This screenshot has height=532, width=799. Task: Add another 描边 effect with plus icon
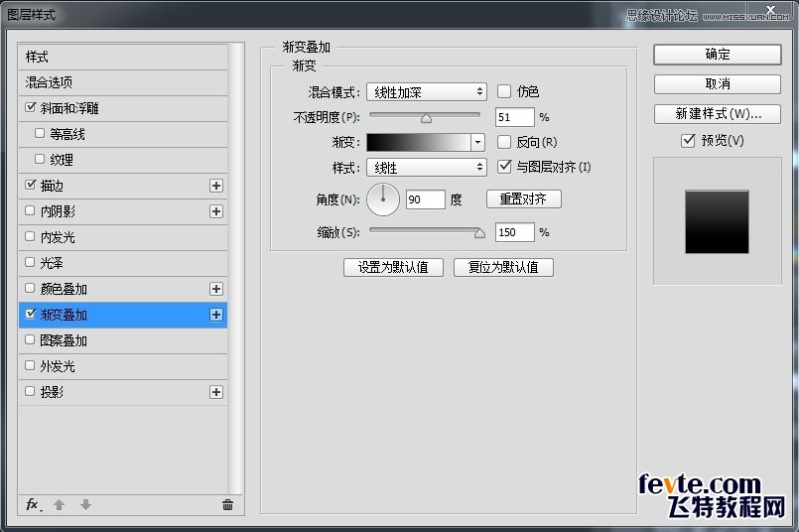click(216, 186)
